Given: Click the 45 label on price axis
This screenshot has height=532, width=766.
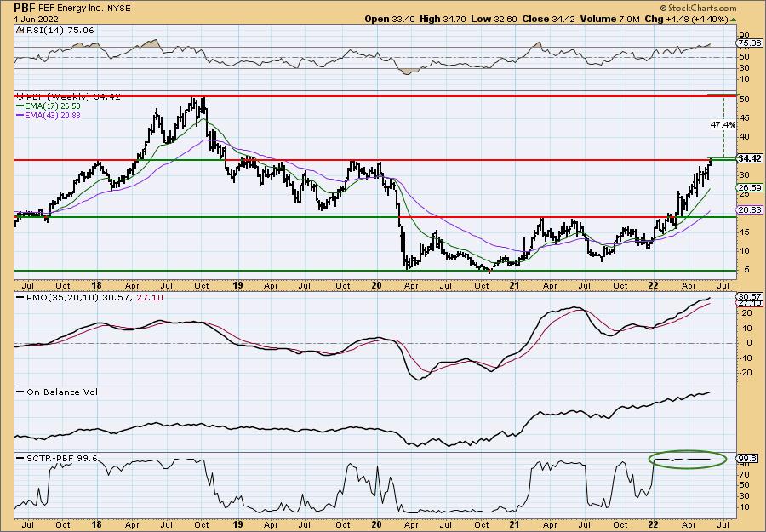Looking at the screenshot, I should click(745, 117).
